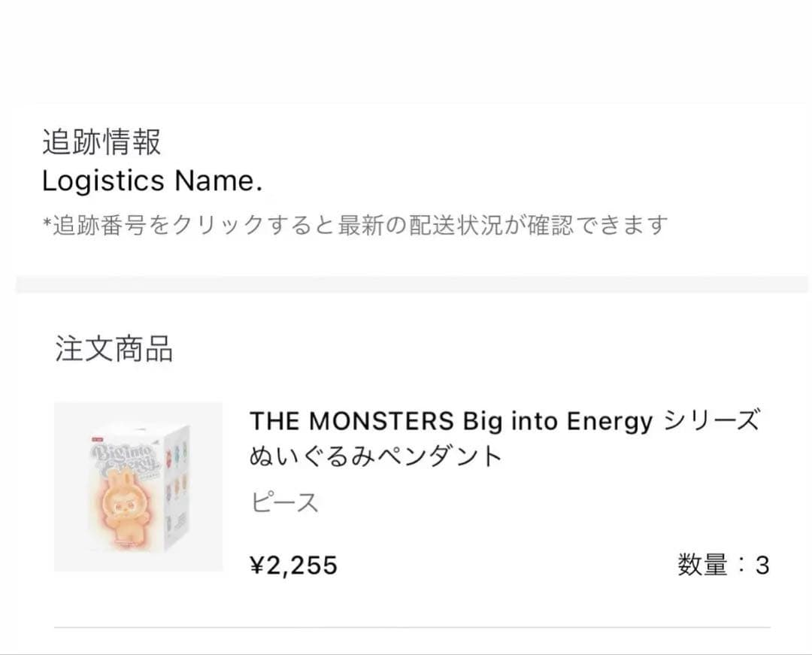Click the 数量：3 quantity label
The height and width of the screenshot is (655, 812).
point(723,565)
